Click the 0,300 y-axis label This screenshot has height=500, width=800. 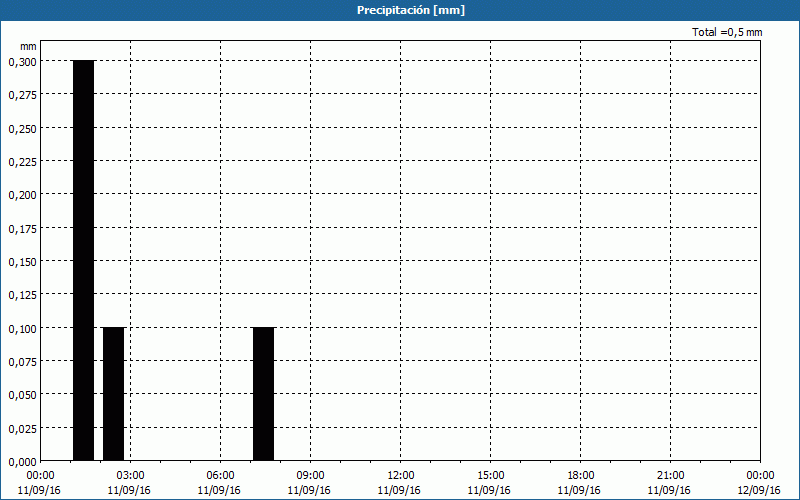click(x=22, y=62)
